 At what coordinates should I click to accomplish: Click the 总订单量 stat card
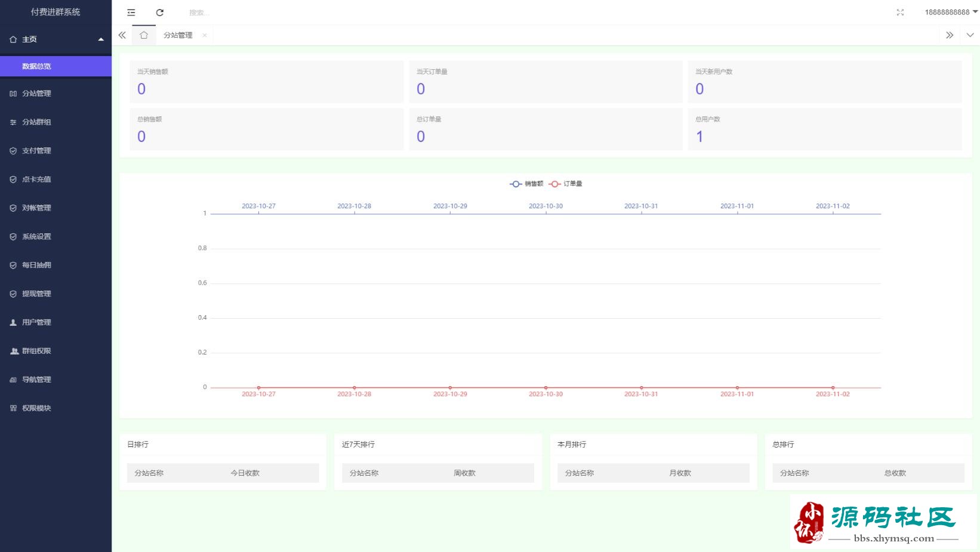click(546, 129)
